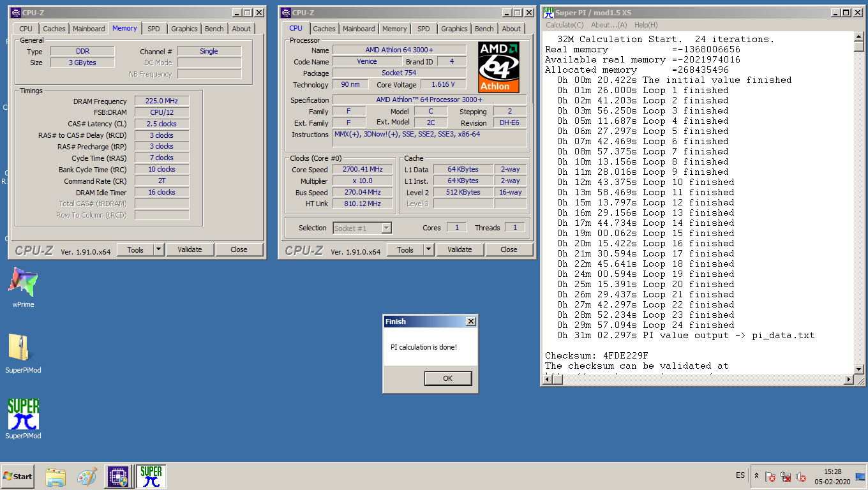Open Paint from the taskbar
868x490 pixels.
click(87, 477)
